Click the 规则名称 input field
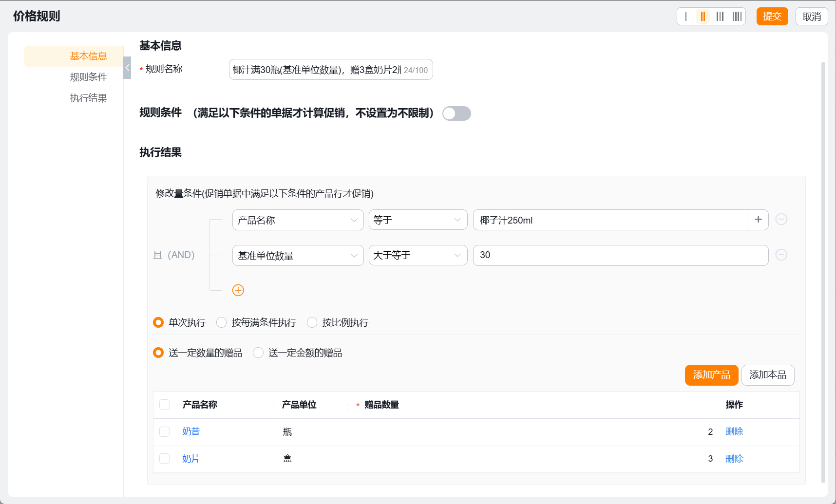 331,70
